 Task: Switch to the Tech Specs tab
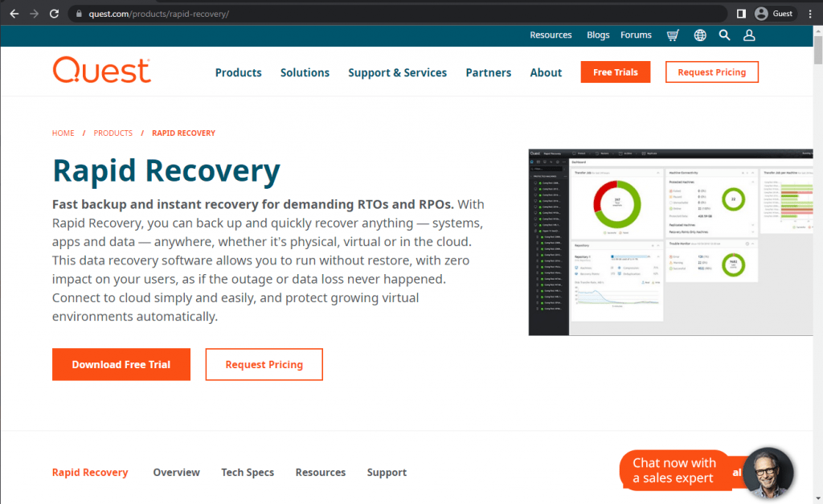tap(248, 473)
